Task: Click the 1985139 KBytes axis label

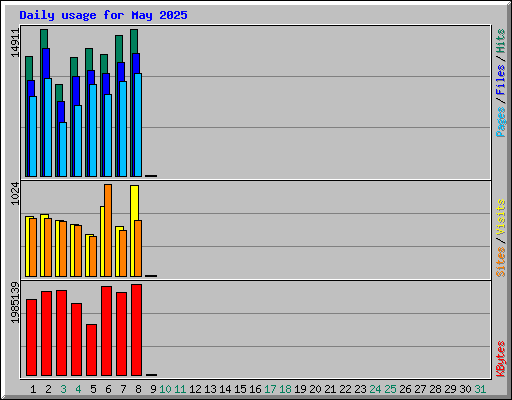Action: tap(15, 303)
